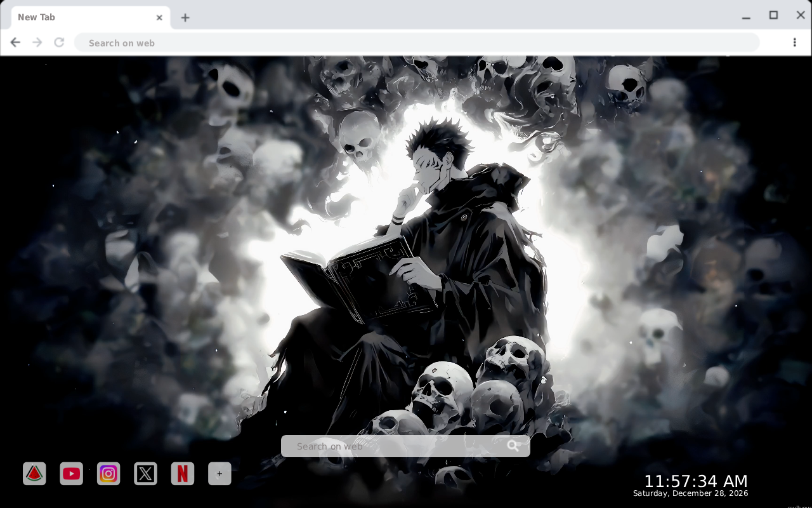Open the watermelon shortcut icon

[x=34, y=474]
